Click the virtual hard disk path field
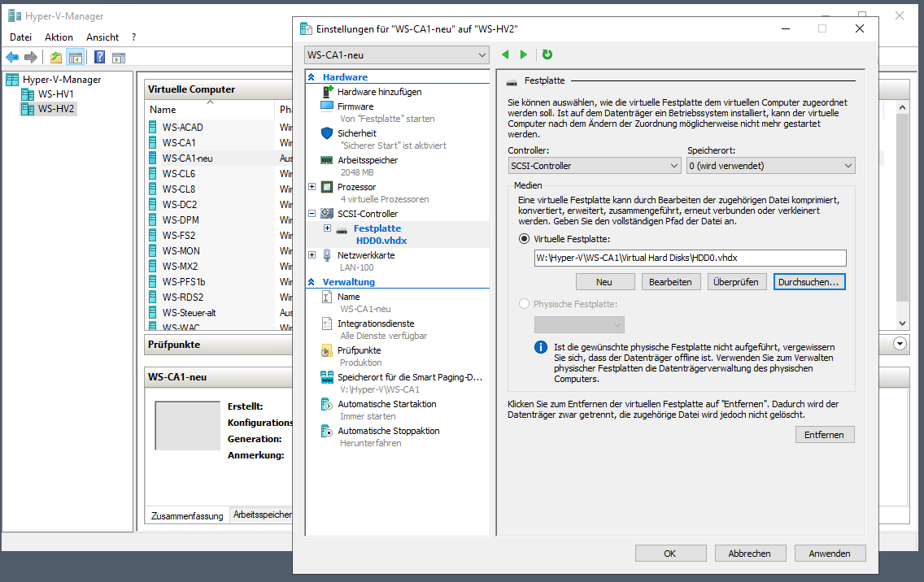This screenshot has width=924, height=582. coord(690,258)
